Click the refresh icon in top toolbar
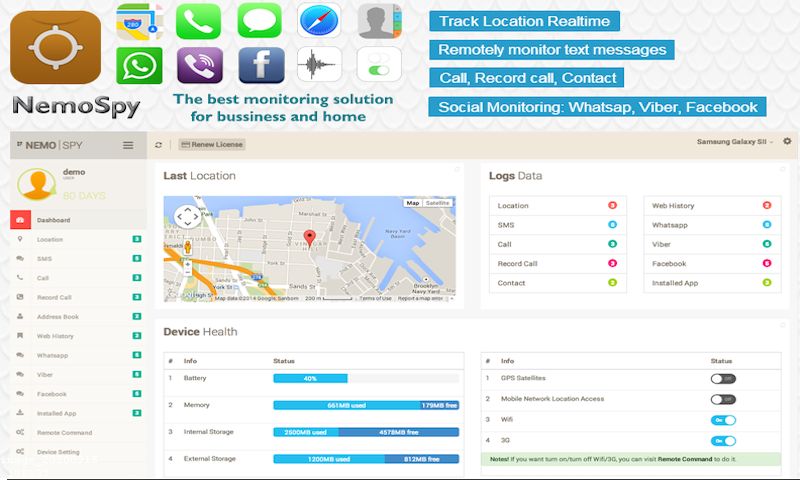800x480 pixels. [158, 145]
